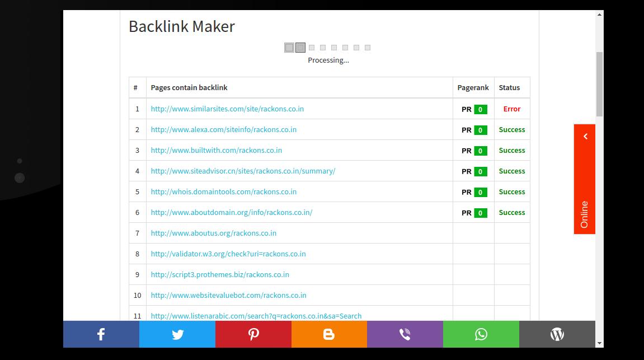Click the Success status for aboutdomain.org row
This screenshot has width=644, height=360.
pyautogui.click(x=512, y=212)
